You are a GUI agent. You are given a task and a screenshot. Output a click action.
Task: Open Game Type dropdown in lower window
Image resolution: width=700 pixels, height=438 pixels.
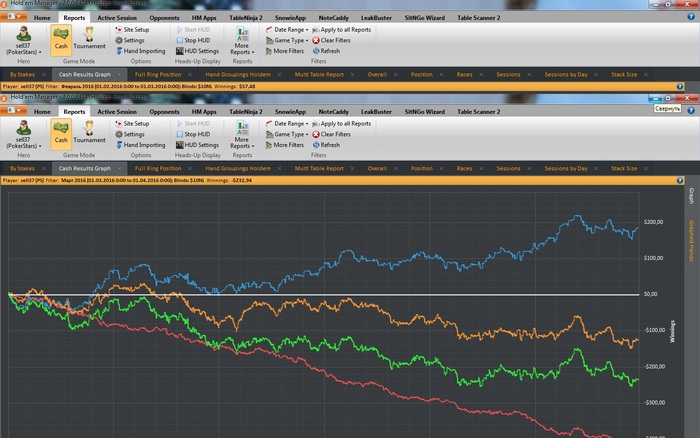click(x=287, y=134)
